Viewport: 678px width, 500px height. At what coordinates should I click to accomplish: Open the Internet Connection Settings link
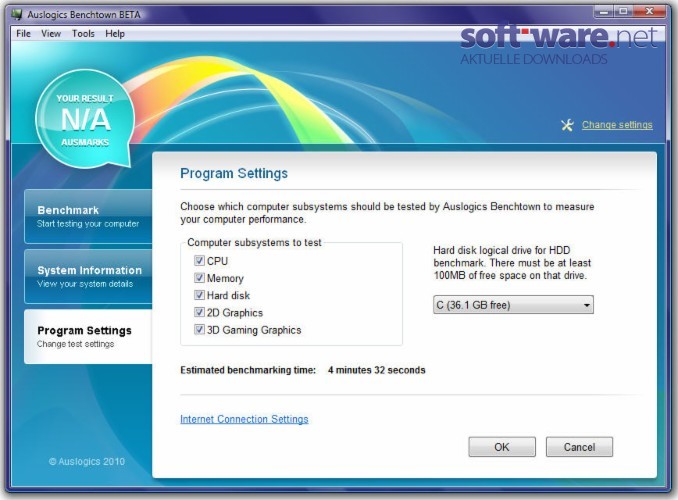pyautogui.click(x=244, y=419)
